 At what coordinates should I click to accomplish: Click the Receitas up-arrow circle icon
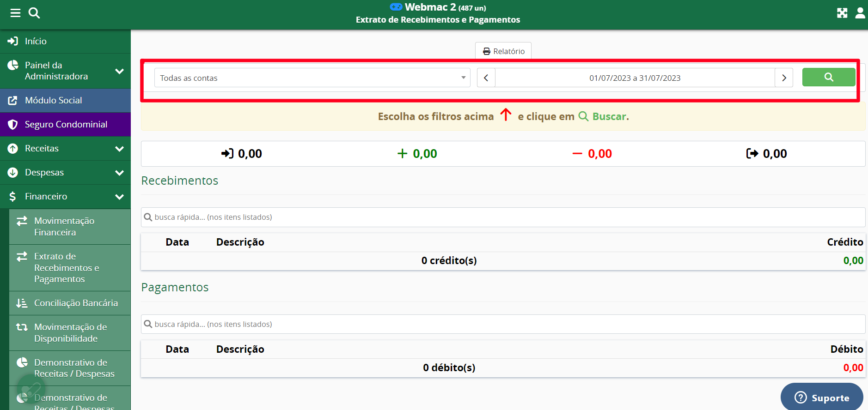coord(13,148)
